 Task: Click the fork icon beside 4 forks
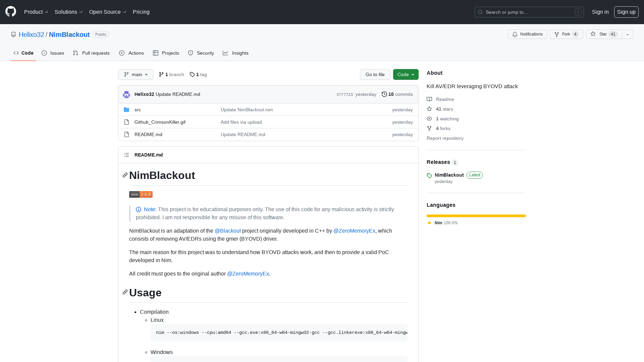click(429, 128)
